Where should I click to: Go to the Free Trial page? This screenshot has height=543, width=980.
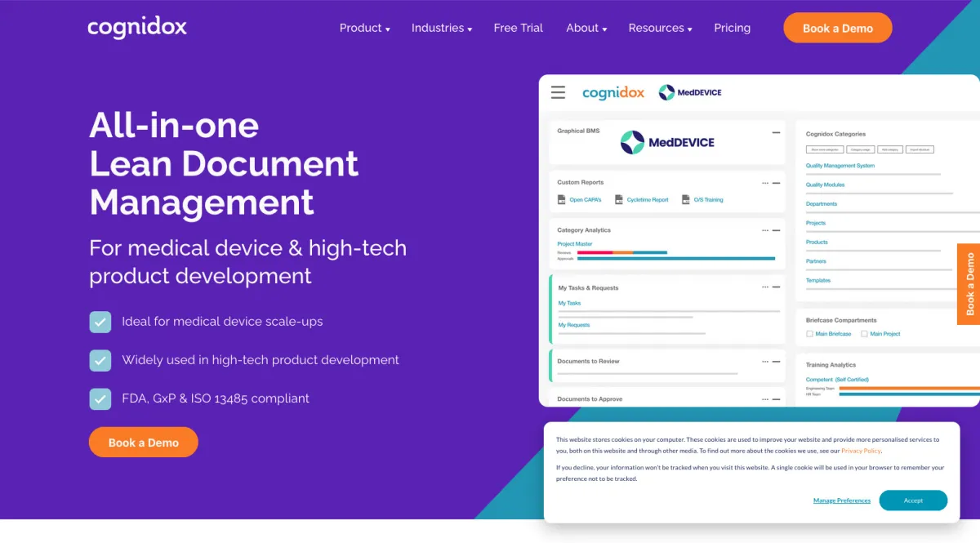(519, 28)
